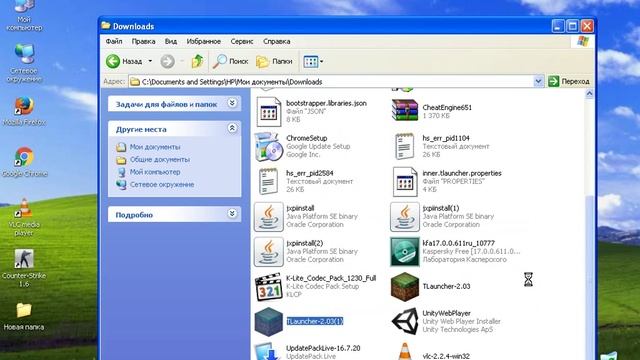
Task: Open the Справка menu
Action: [x=277, y=41]
